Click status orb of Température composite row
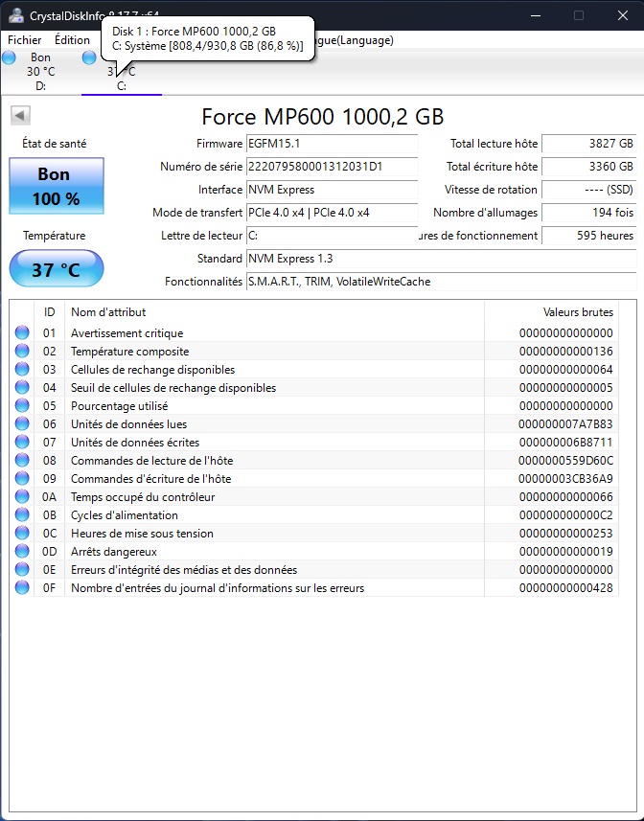 pos(22,352)
